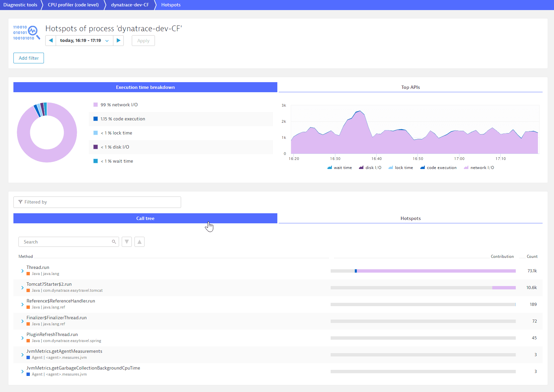This screenshot has width=554, height=392.
Task: Select PluginRefreshThread.run method name
Action: coord(52,334)
